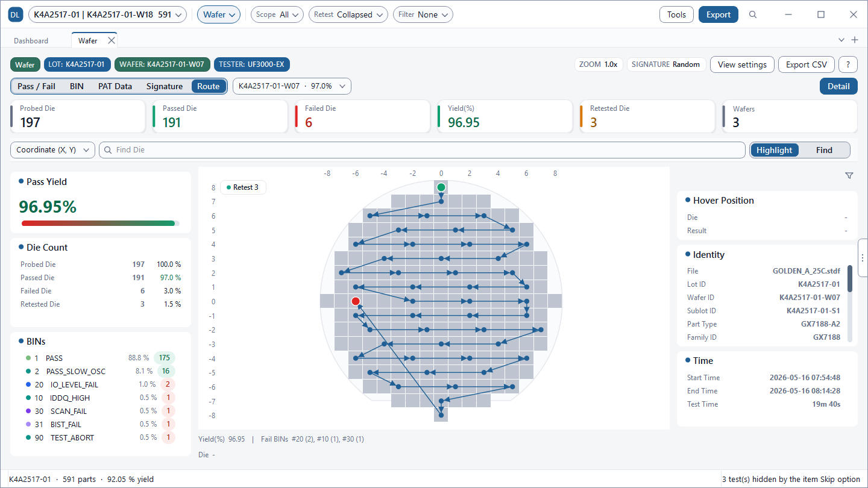Viewport: 868px width, 488px height.
Task: Click the Pass Yield progress bar
Action: coord(100,224)
